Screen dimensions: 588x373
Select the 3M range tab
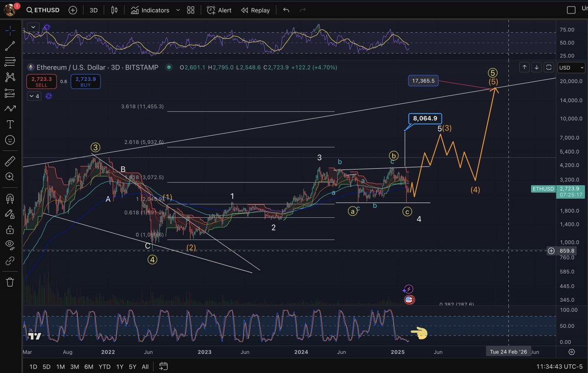(x=74, y=366)
